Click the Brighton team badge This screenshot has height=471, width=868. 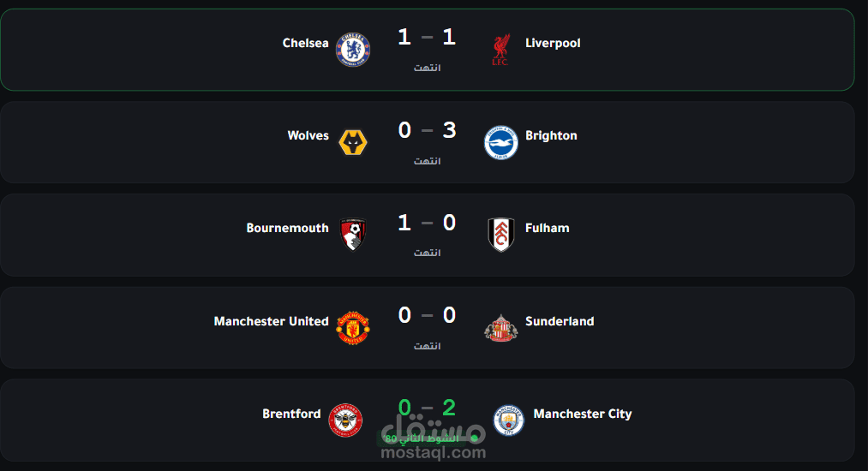click(501, 142)
